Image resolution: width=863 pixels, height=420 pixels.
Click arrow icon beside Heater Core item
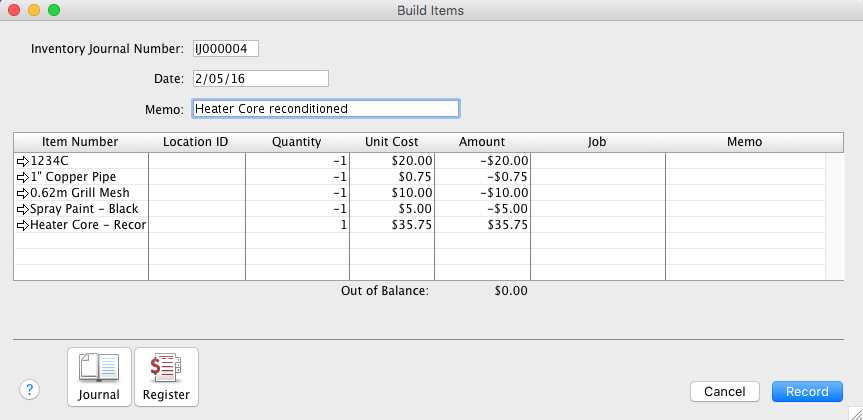pos(23,226)
